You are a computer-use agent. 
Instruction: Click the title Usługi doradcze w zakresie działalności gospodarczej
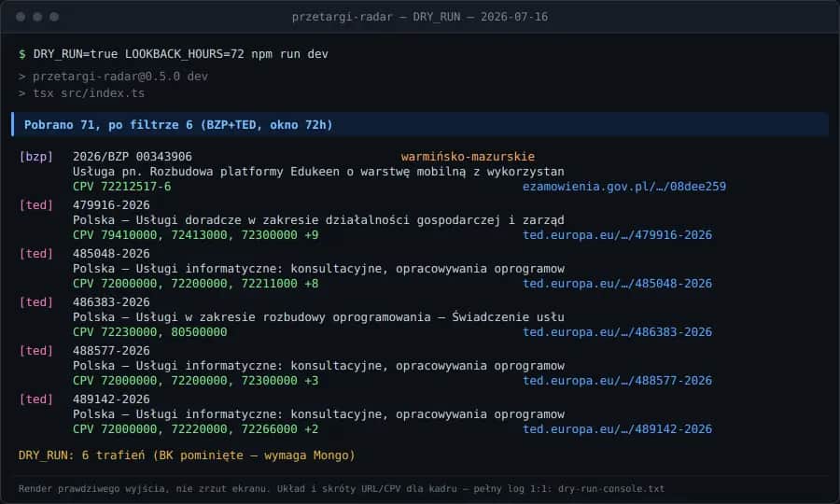(x=318, y=220)
